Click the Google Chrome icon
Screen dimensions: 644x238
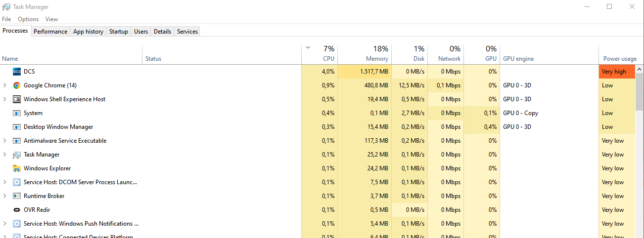click(16, 85)
